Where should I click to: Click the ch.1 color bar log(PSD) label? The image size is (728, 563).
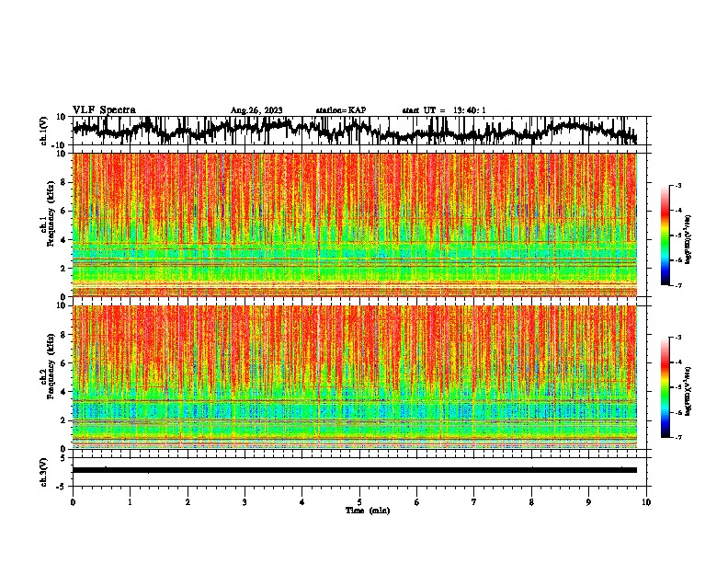[x=688, y=240]
